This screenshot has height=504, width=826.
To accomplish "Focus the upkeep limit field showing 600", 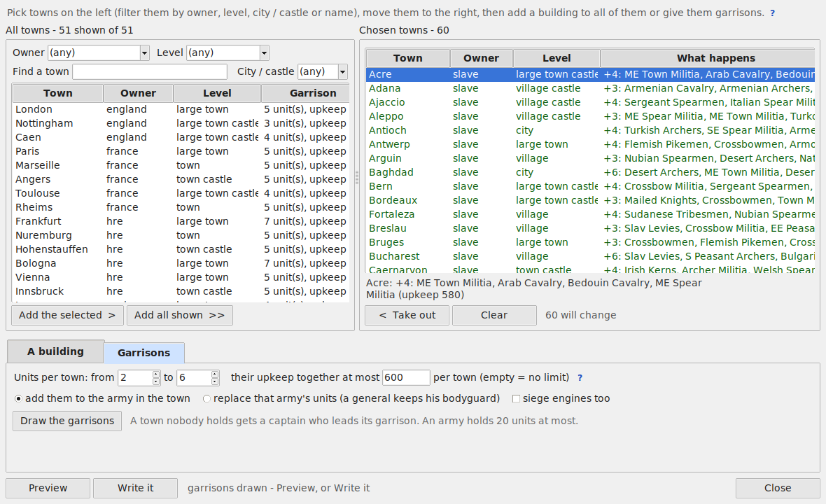I will [406, 377].
